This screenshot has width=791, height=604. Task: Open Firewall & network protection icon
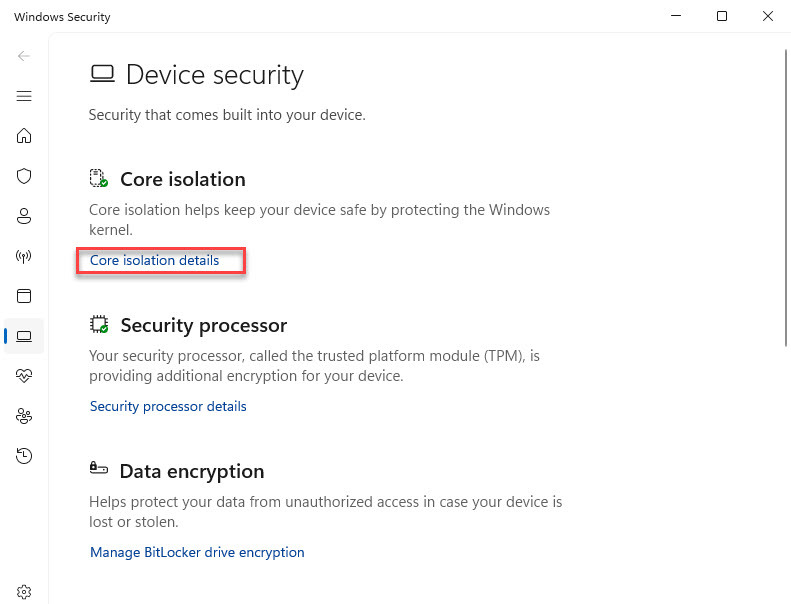click(x=24, y=256)
